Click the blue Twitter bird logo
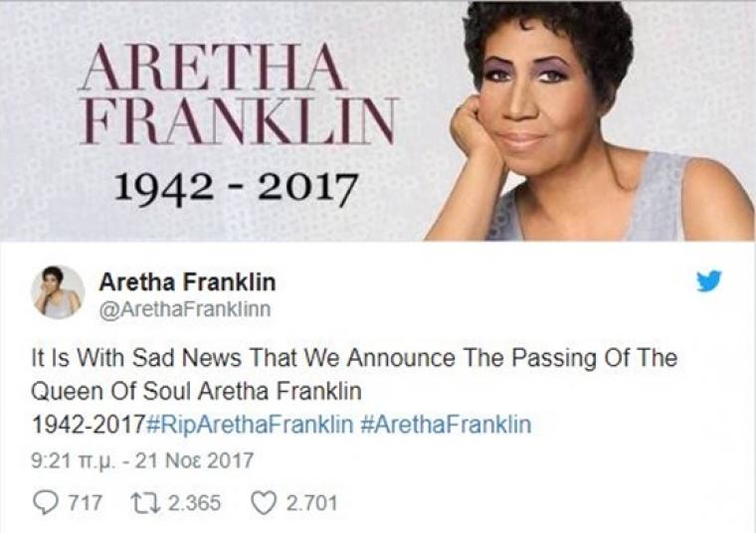The height and width of the screenshot is (533, 756). pyautogui.click(x=709, y=281)
